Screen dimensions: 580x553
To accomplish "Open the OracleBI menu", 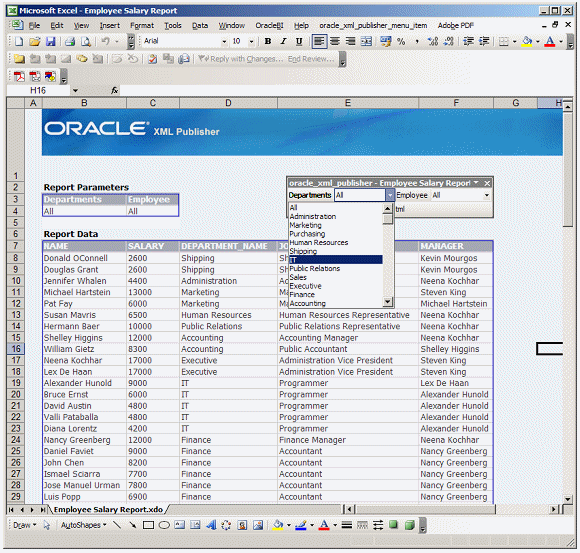I will pos(269,26).
